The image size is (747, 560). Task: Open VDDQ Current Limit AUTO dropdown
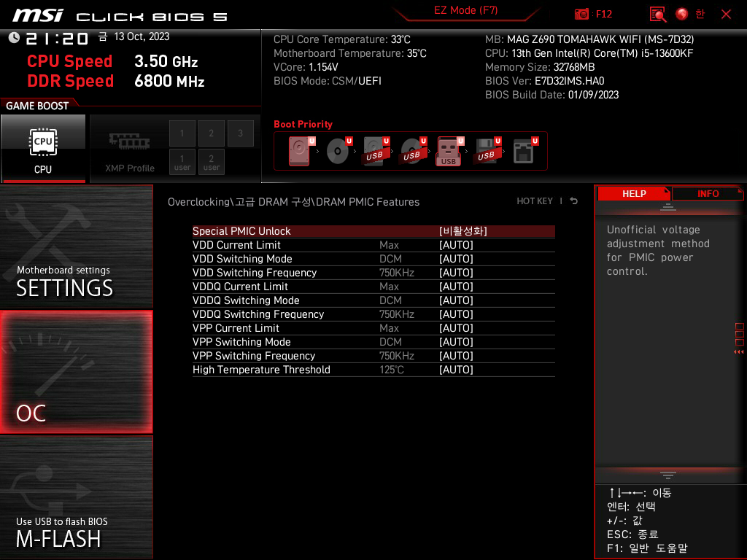coord(456,286)
